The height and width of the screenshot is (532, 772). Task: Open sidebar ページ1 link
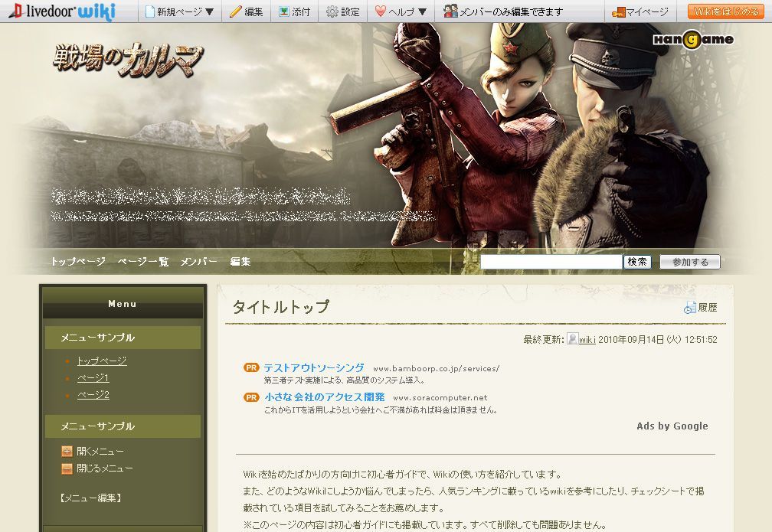93,378
